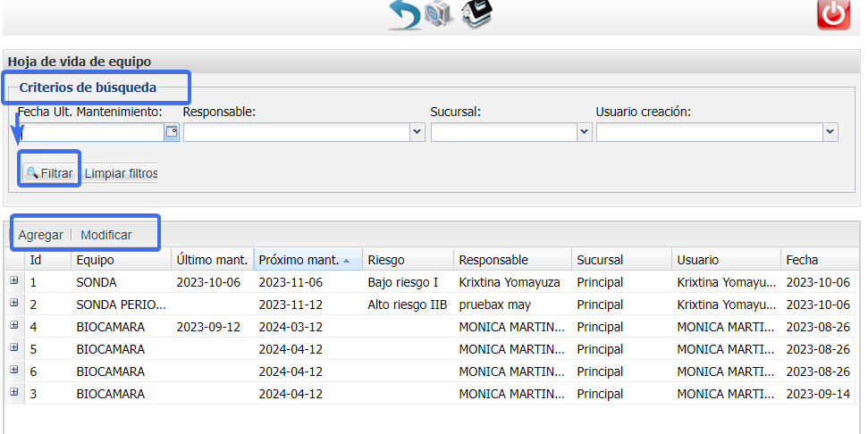Screen dimensions: 868x434
Task: Open the Usuario creación dropdown
Action: point(830,132)
